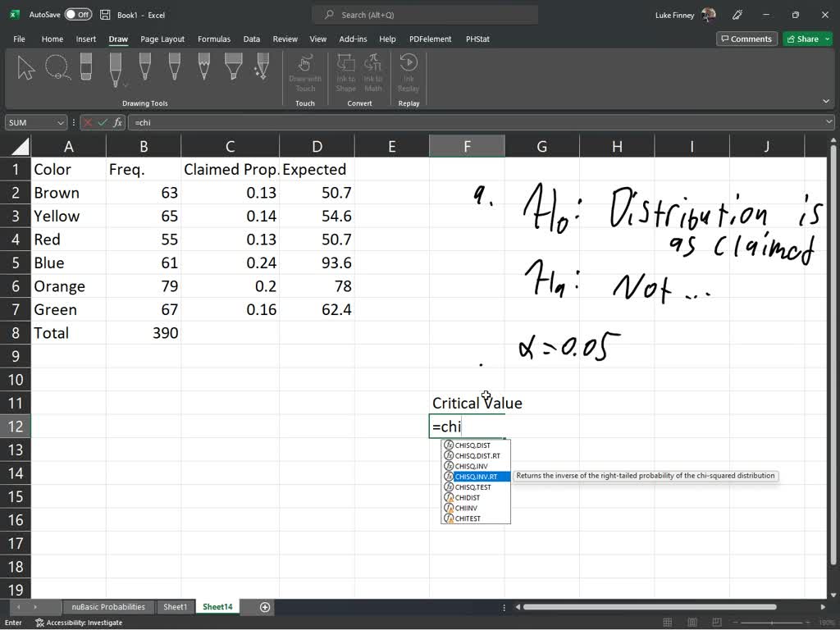
Task: Click the horizontal scrollbar at bottom
Action: coord(650,607)
